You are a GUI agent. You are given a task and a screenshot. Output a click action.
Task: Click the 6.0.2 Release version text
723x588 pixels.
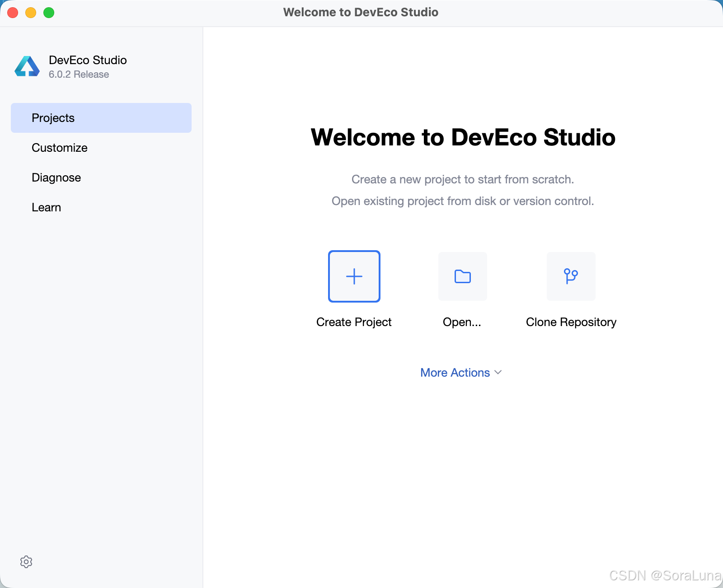79,75
